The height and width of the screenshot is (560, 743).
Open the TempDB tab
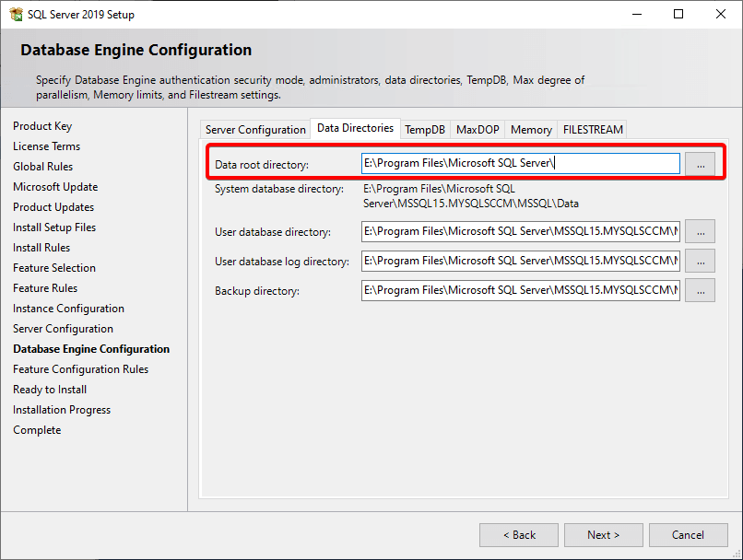pos(425,129)
